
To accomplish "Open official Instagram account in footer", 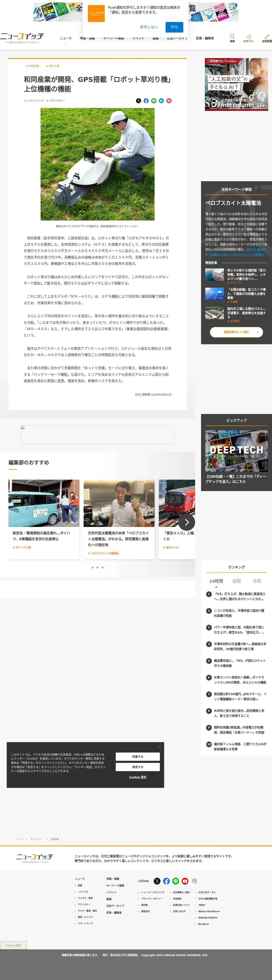I will (194, 881).
